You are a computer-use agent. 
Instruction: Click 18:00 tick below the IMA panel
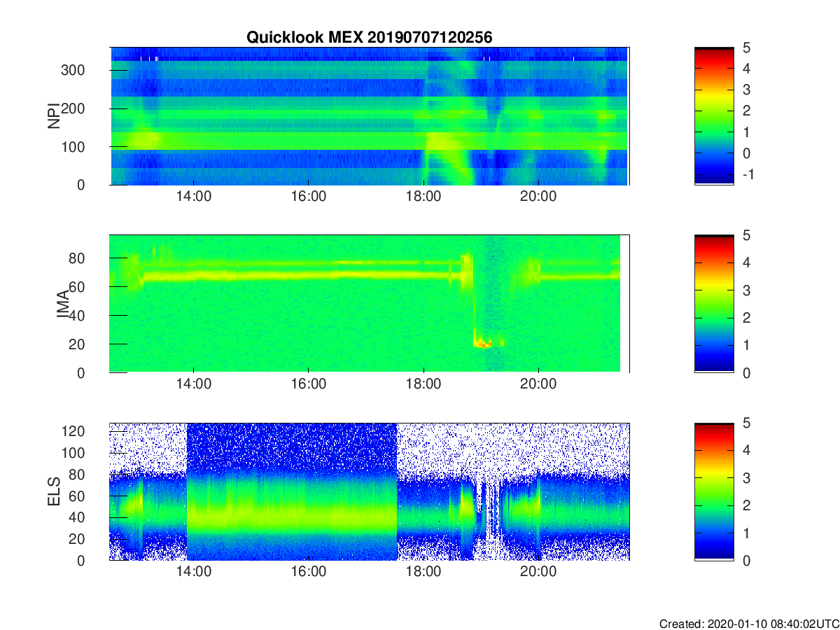(423, 384)
